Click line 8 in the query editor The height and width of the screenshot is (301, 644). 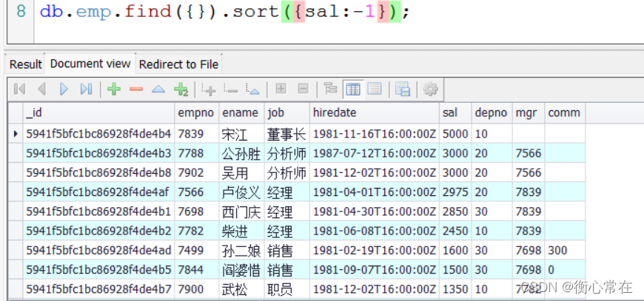click(x=225, y=12)
